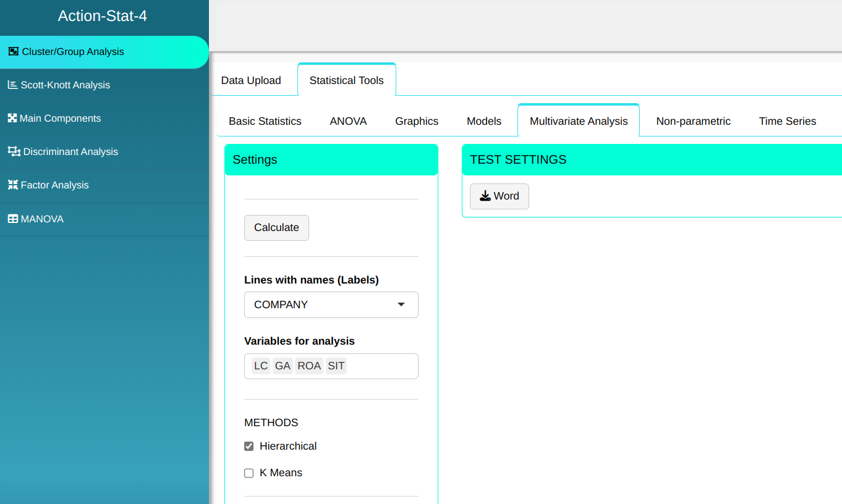Click the dropdown arrow beside COMPANY
Viewport: 842px width, 504px height.
click(401, 305)
